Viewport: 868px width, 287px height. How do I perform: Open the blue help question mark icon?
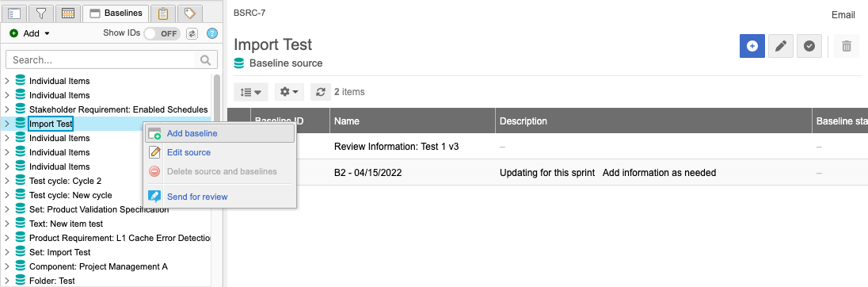point(212,33)
